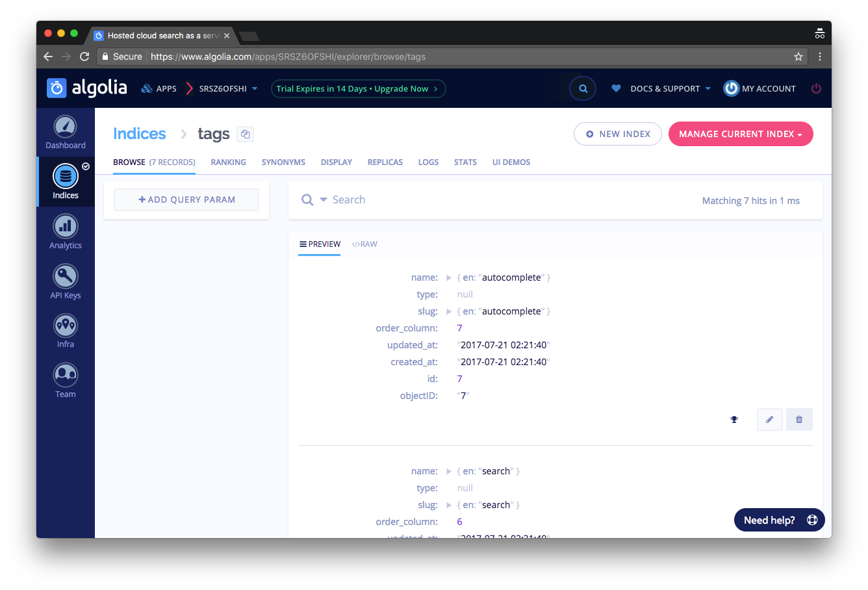The height and width of the screenshot is (590, 868).
Task: Expand the name field of autocomplete record
Action: click(x=448, y=277)
